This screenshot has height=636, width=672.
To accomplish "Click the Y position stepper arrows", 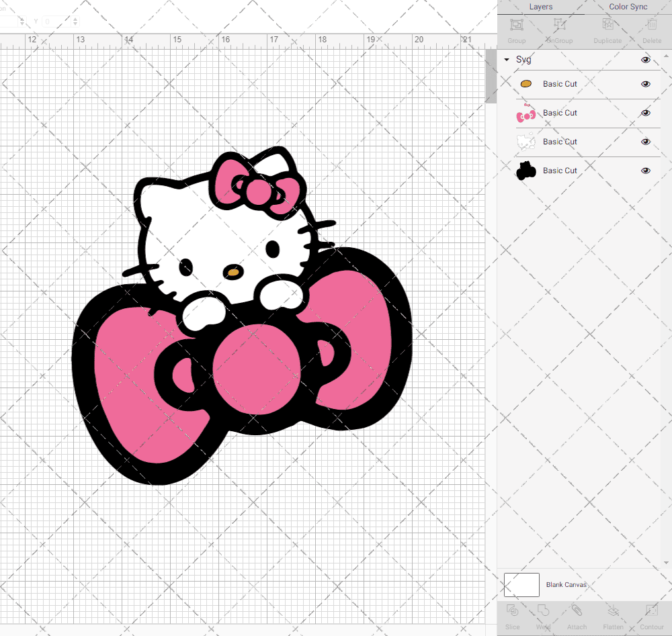I will [75, 21].
